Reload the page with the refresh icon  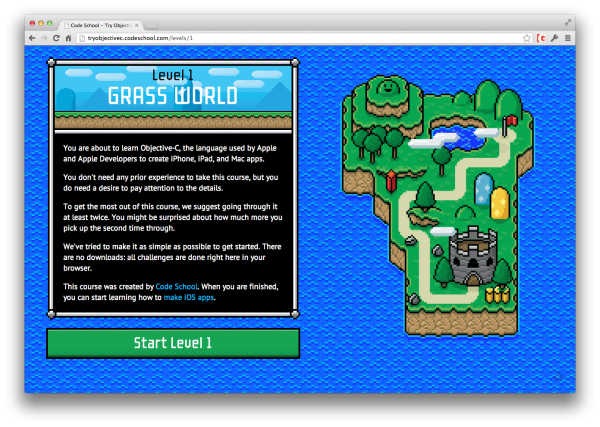[x=56, y=38]
